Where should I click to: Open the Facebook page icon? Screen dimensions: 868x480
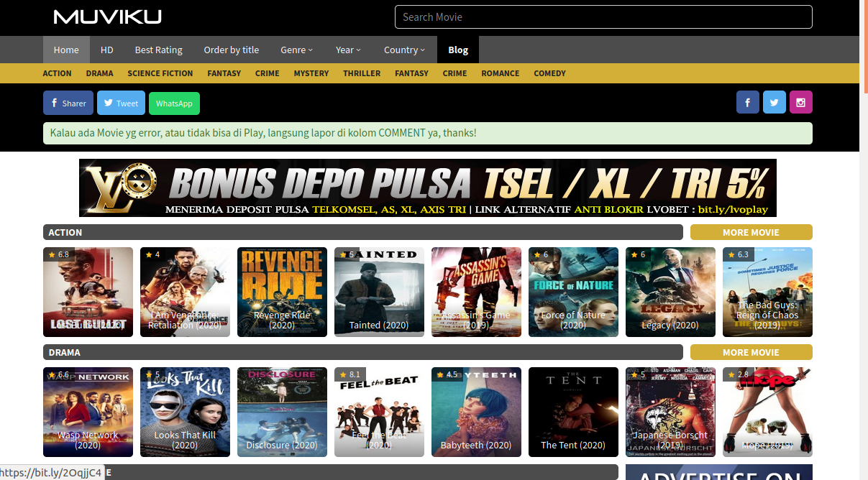tap(748, 103)
